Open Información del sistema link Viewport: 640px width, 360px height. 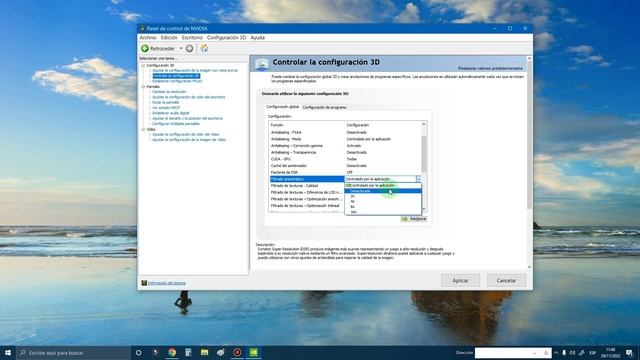[x=167, y=283]
